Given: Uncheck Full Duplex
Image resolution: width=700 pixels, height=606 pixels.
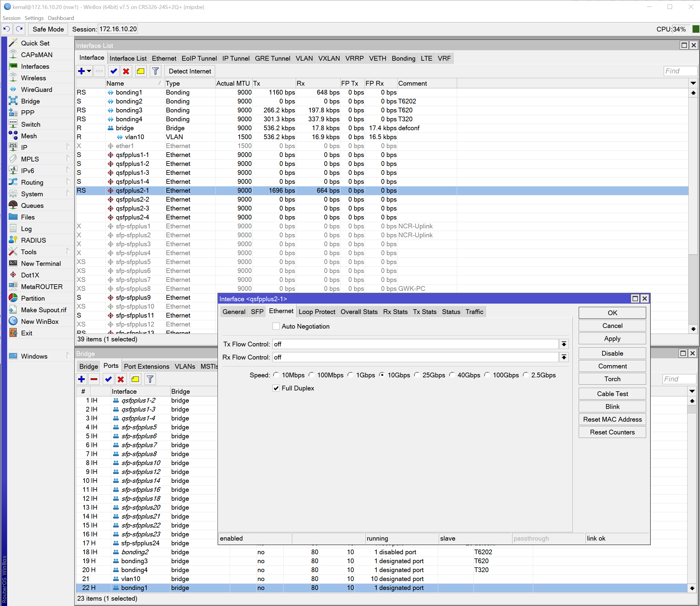Looking at the screenshot, I should click(x=276, y=388).
